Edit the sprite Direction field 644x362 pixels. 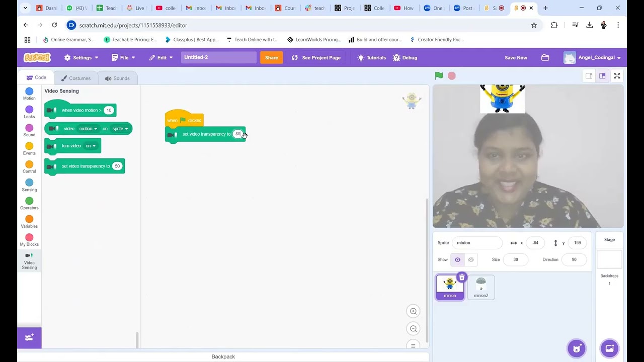click(574, 259)
